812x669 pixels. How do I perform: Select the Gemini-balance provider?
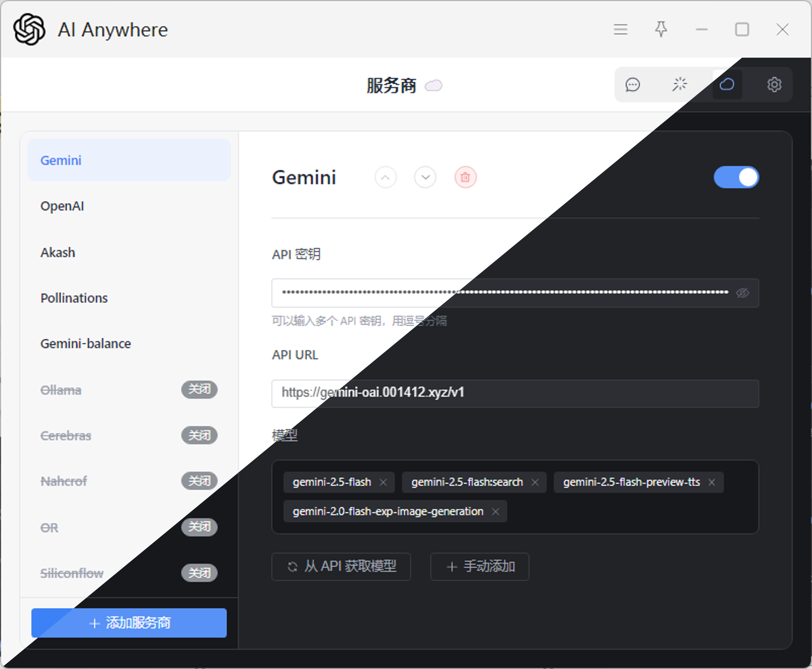[x=129, y=343]
